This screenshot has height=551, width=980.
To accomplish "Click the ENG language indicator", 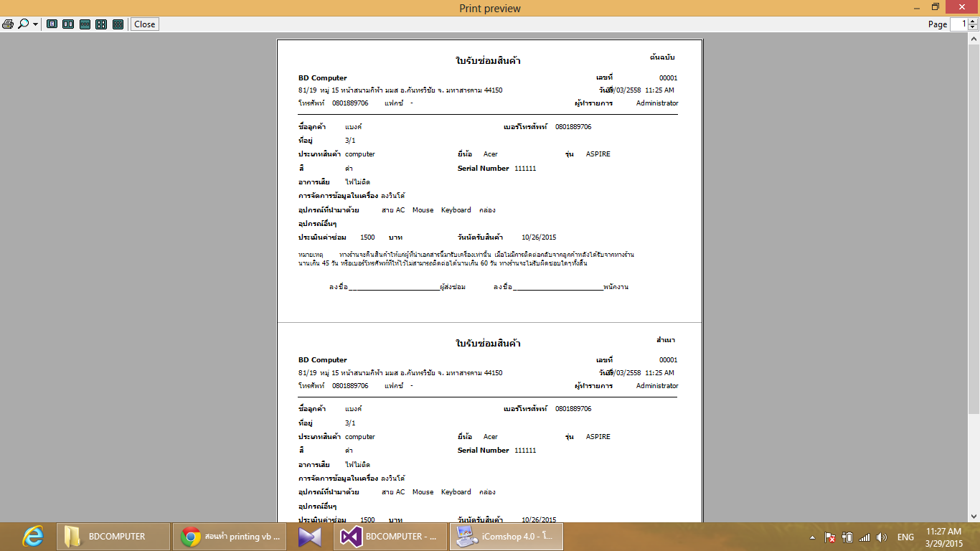I will click(905, 537).
